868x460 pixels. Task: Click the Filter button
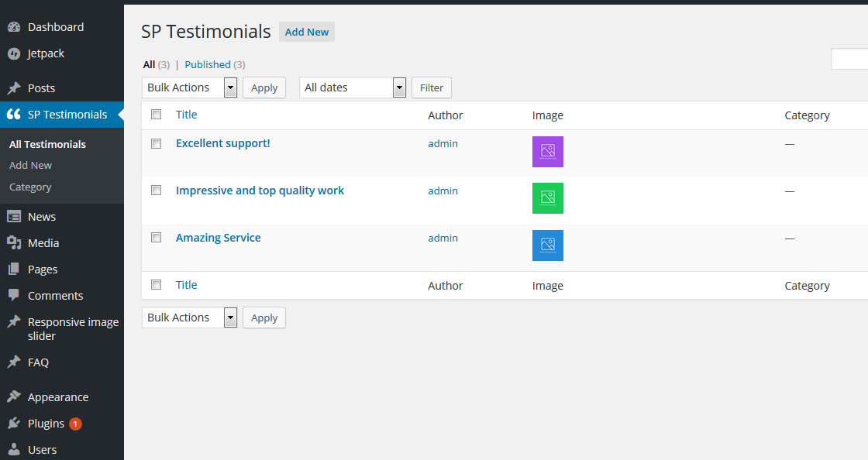tap(431, 88)
